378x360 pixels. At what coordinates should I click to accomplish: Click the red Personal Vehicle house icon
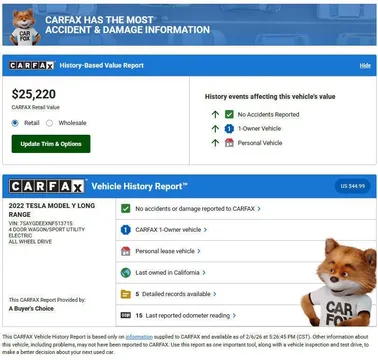(x=229, y=143)
